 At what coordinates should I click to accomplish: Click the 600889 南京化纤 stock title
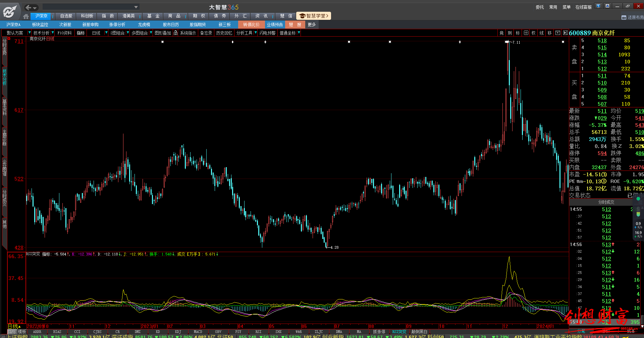pyautogui.click(x=592, y=33)
